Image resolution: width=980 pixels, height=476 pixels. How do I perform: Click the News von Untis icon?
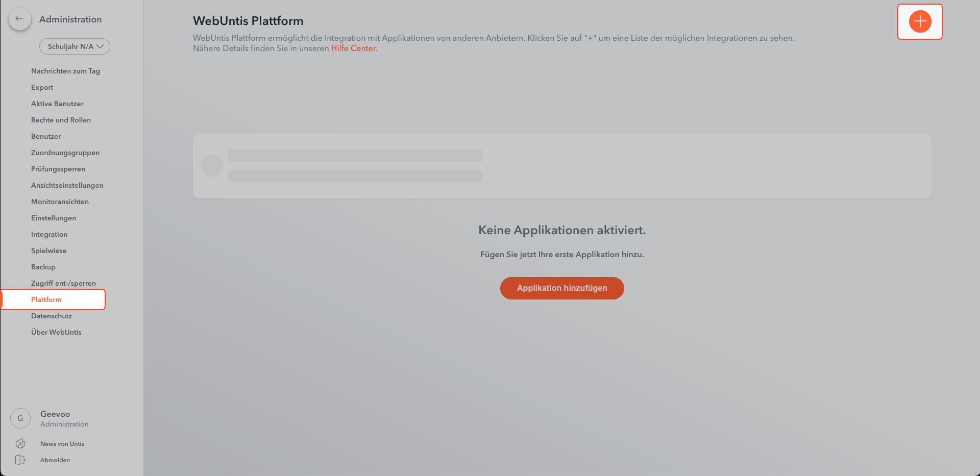coord(20,443)
